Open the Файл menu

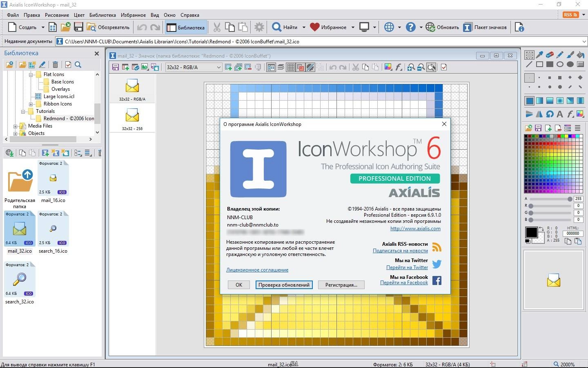click(x=13, y=15)
